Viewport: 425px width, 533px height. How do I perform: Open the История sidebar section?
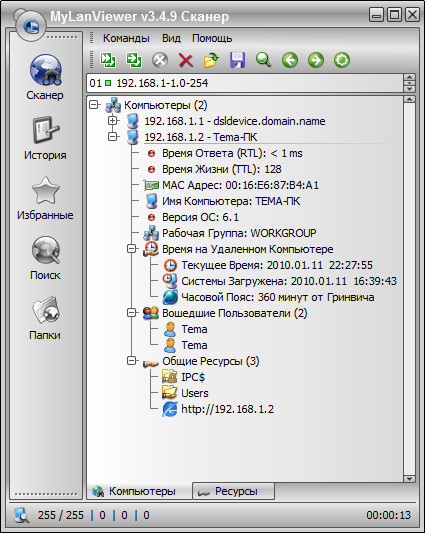(x=45, y=138)
